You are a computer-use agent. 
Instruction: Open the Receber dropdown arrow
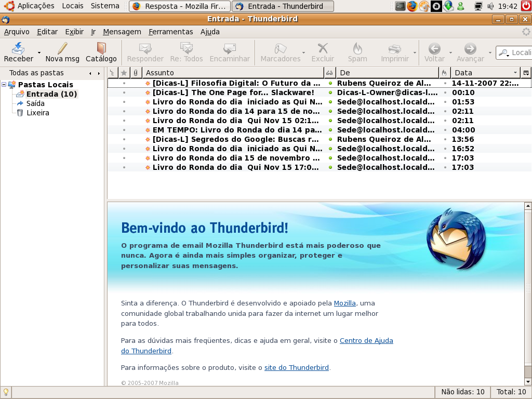click(39, 52)
